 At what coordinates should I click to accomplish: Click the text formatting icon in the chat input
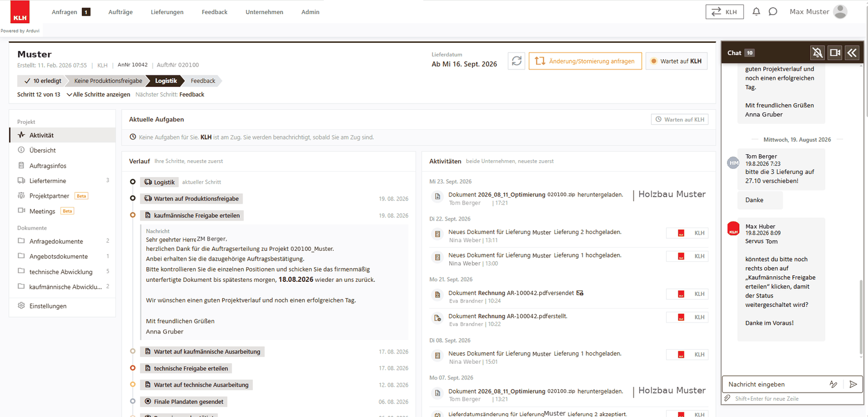[833, 384]
